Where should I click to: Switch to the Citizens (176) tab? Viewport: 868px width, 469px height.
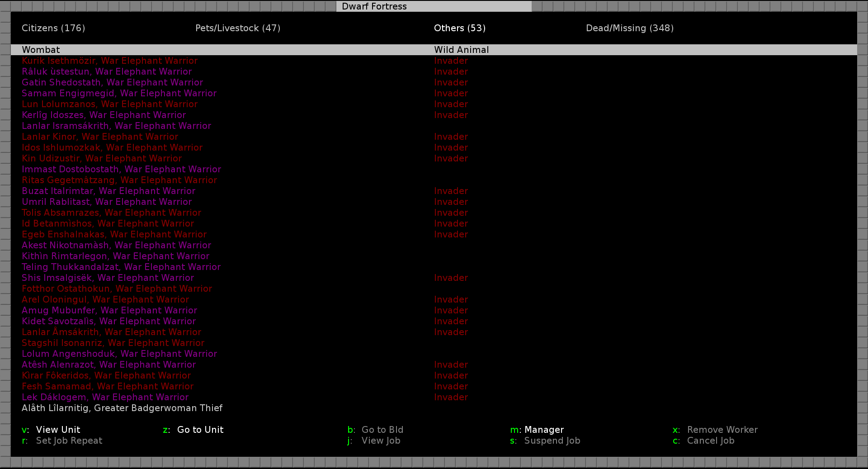click(53, 28)
